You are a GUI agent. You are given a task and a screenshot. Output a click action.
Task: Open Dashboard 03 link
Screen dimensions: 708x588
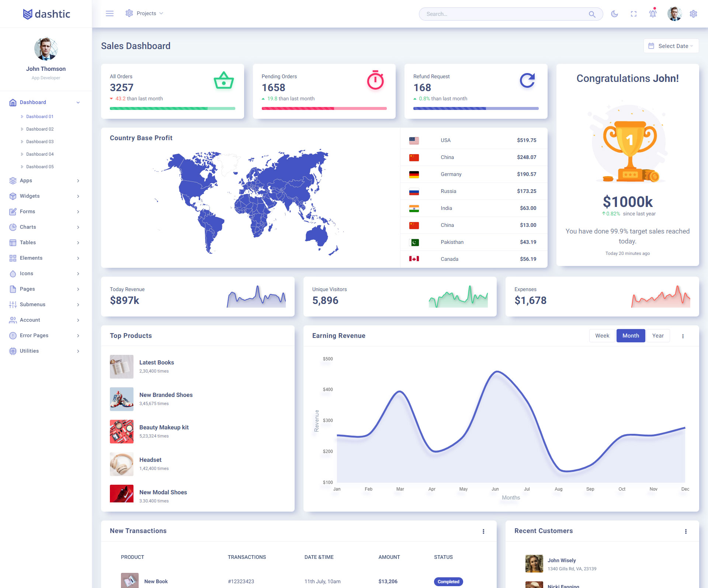pos(40,142)
